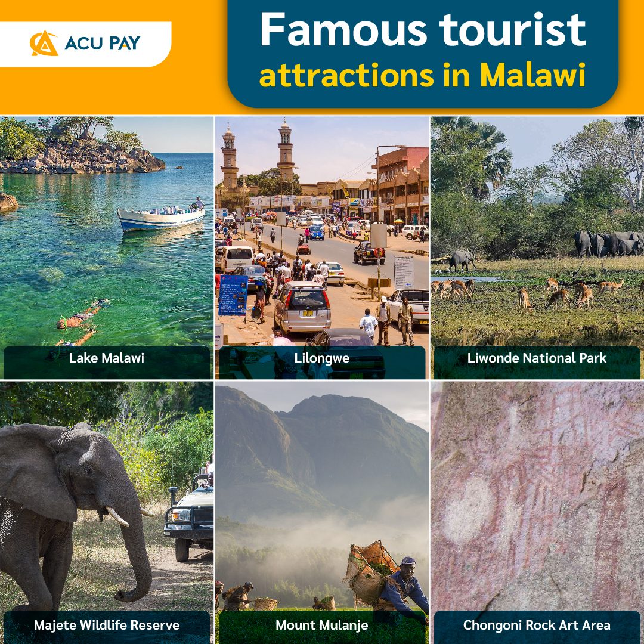Open the Majete elephant photo

[x=106, y=513]
